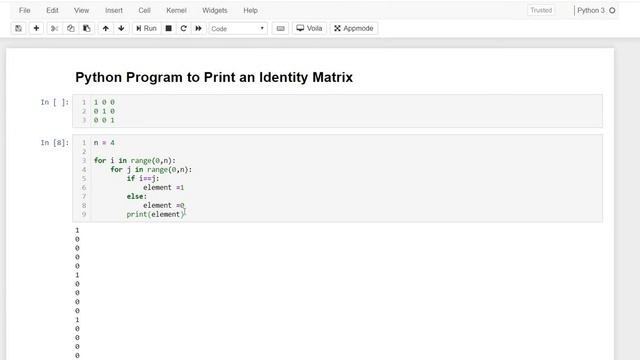
Task: Click the line '0 0 1' in first cell
Action: click(x=104, y=120)
